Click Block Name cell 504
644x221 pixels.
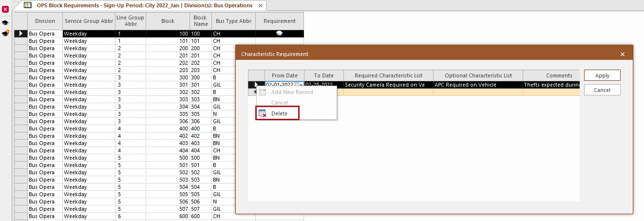tap(200, 187)
